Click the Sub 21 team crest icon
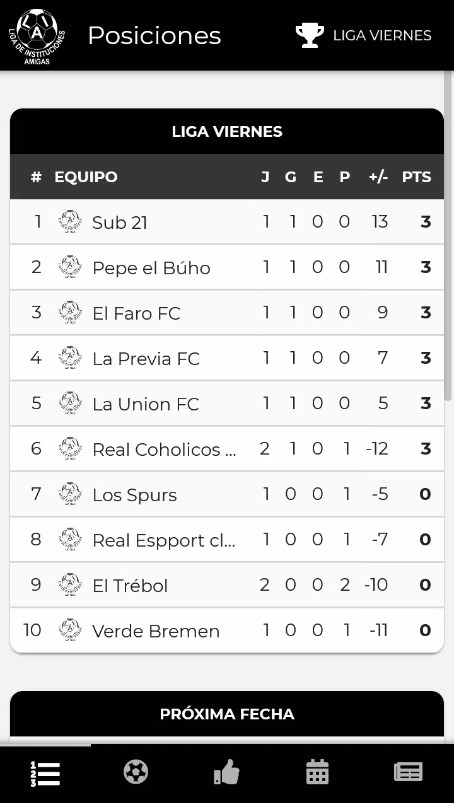The image size is (454, 803). click(x=70, y=222)
